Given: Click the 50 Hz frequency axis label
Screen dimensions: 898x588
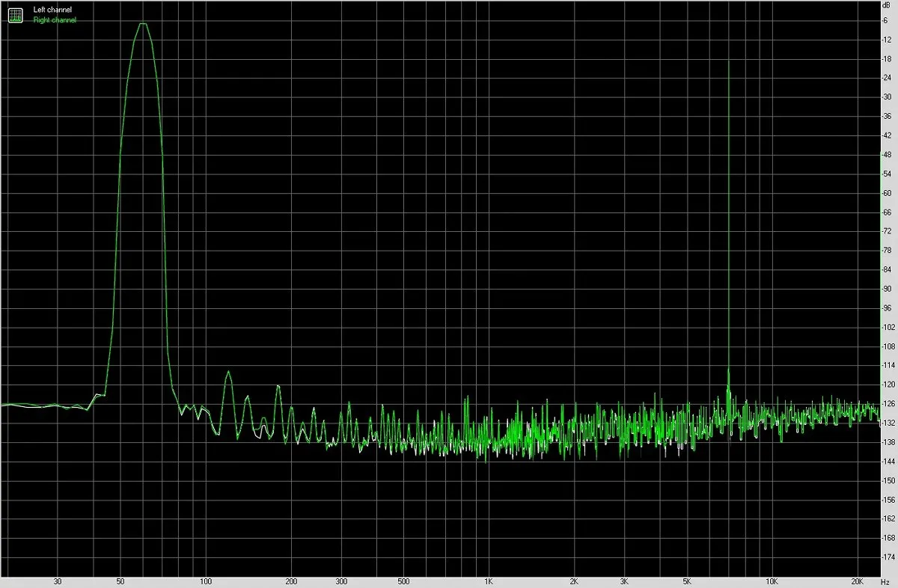Looking at the screenshot, I should pos(120,581).
